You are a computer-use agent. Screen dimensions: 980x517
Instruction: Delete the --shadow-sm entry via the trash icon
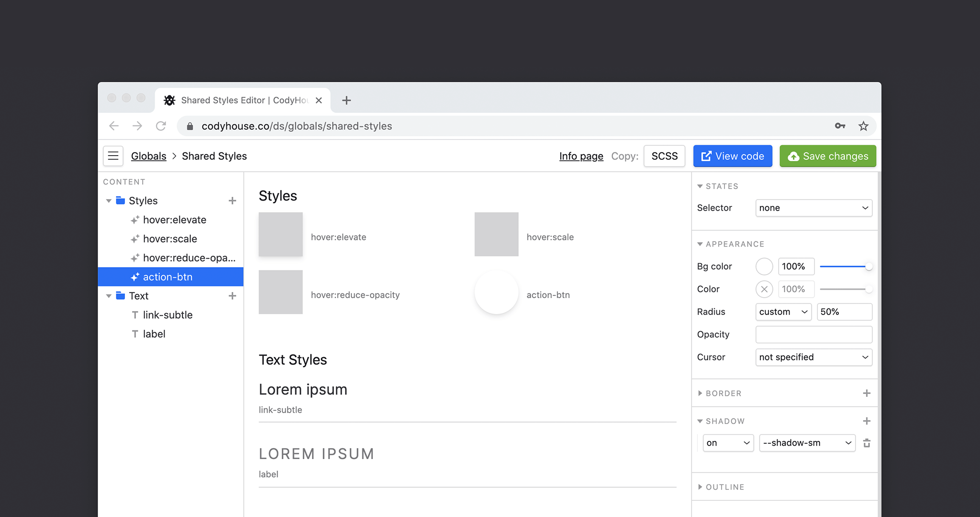(x=867, y=443)
